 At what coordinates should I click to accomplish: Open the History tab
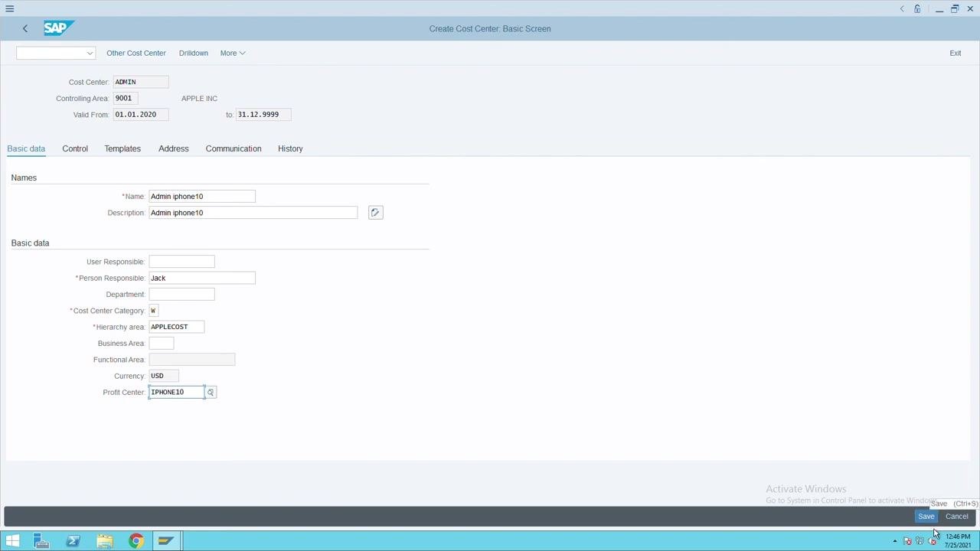click(x=290, y=148)
